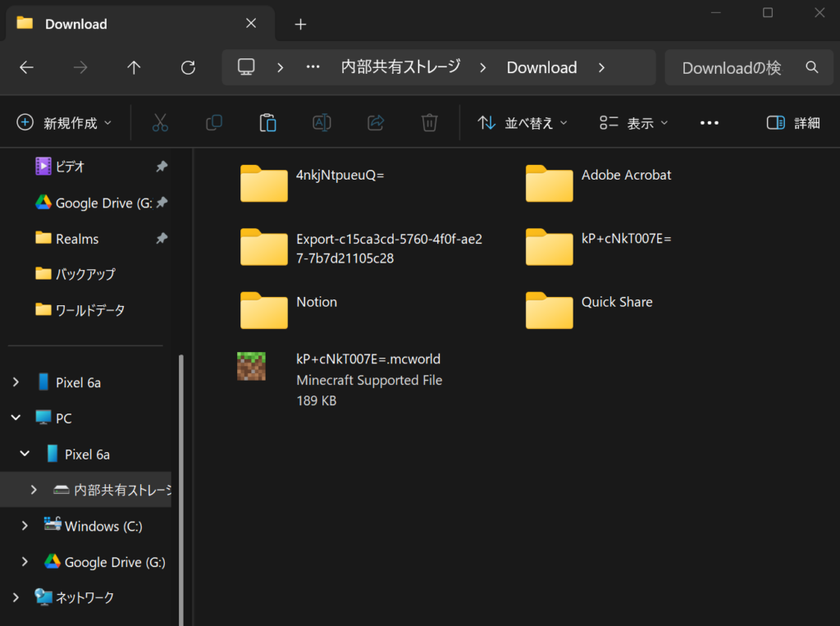Click the Copy icon in toolbar
Image resolution: width=840 pixels, height=626 pixels.
[214, 123]
